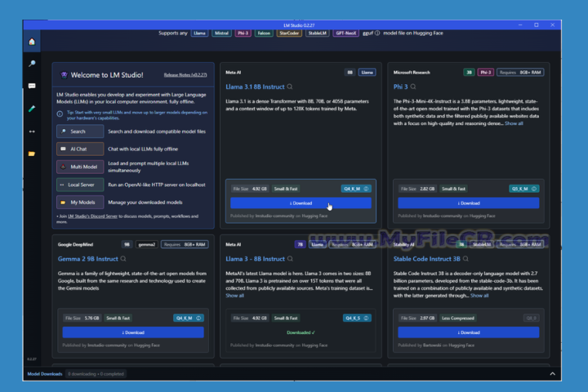Click the Less Compressed tag on Stable Code
The image size is (588, 392).
coord(458,318)
